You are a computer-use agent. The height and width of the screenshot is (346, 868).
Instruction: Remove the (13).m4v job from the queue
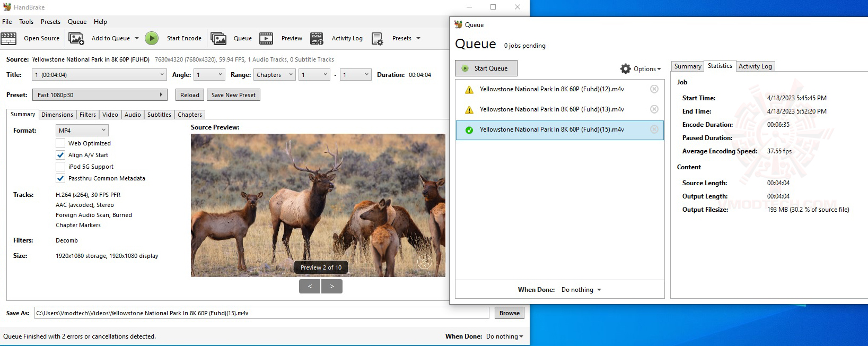tap(654, 109)
